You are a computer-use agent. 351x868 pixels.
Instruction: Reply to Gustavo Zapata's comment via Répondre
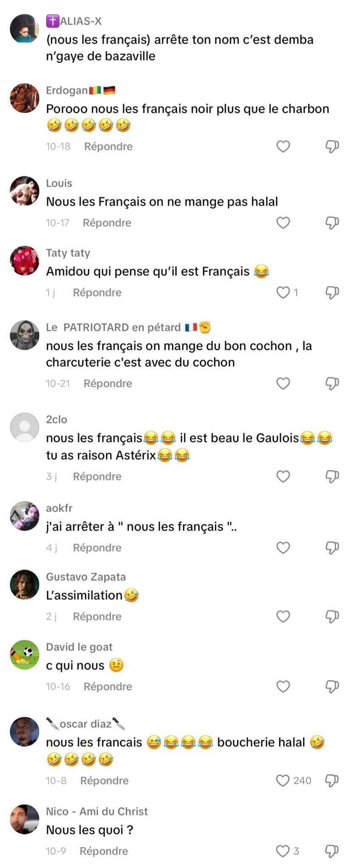click(x=97, y=617)
